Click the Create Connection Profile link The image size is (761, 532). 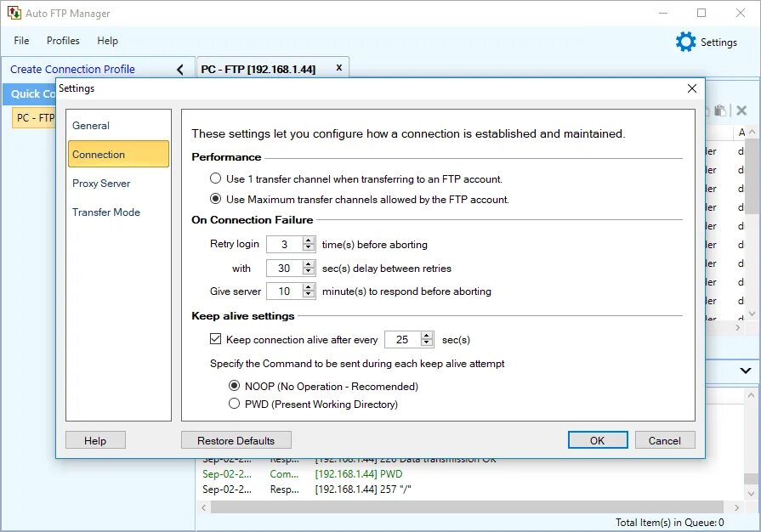point(72,70)
